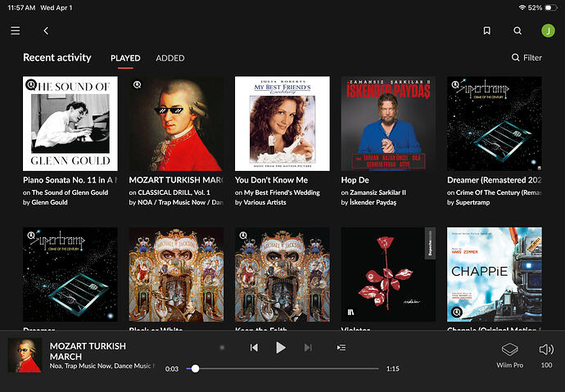This screenshot has width=565, height=392.
Task: Play the current track
Action: (x=281, y=347)
